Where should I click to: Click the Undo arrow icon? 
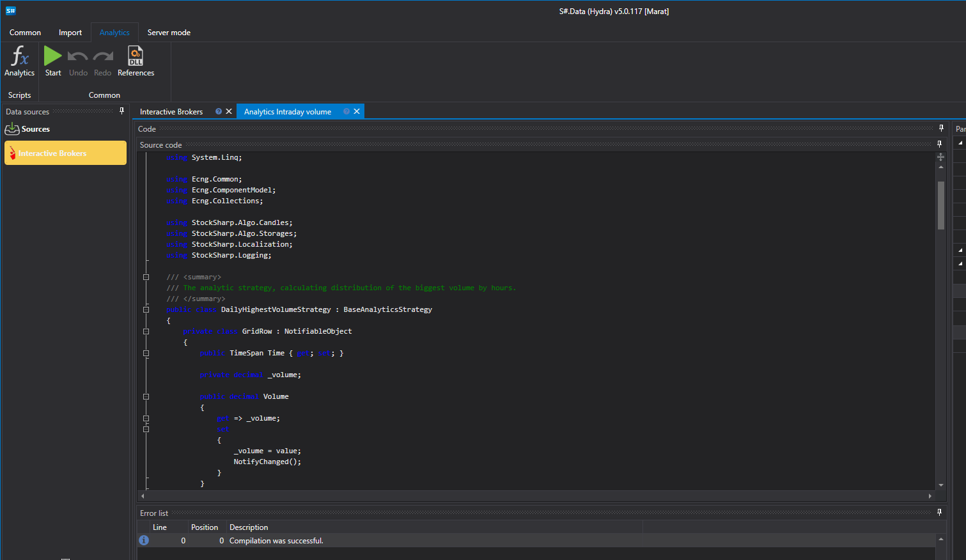pos(78,61)
